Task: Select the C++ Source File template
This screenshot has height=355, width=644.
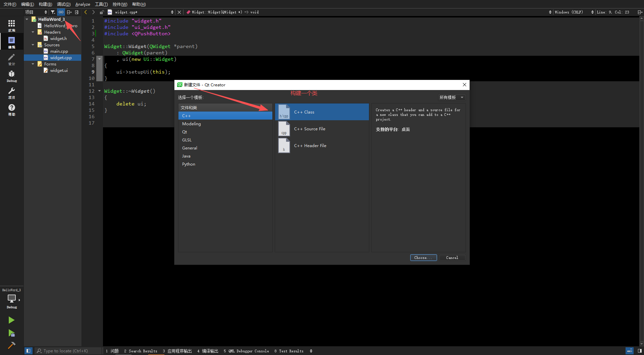Action: pyautogui.click(x=322, y=129)
